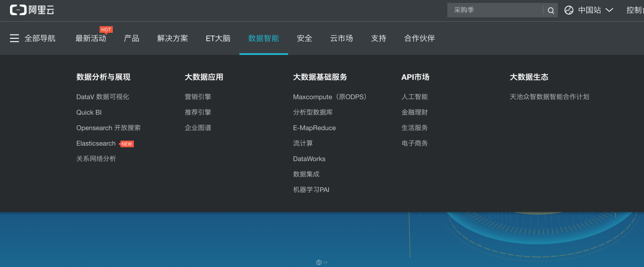Open the 金融理财 API link
Viewport: 644px width, 267px height.
(x=415, y=112)
